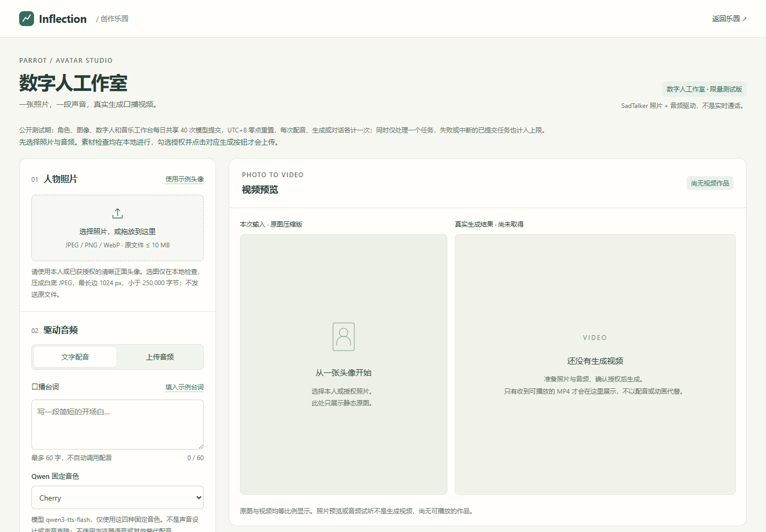Click the 真实生成结果 · 尚未取得 label
The height and width of the screenshot is (532, 766).
[489, 225]
